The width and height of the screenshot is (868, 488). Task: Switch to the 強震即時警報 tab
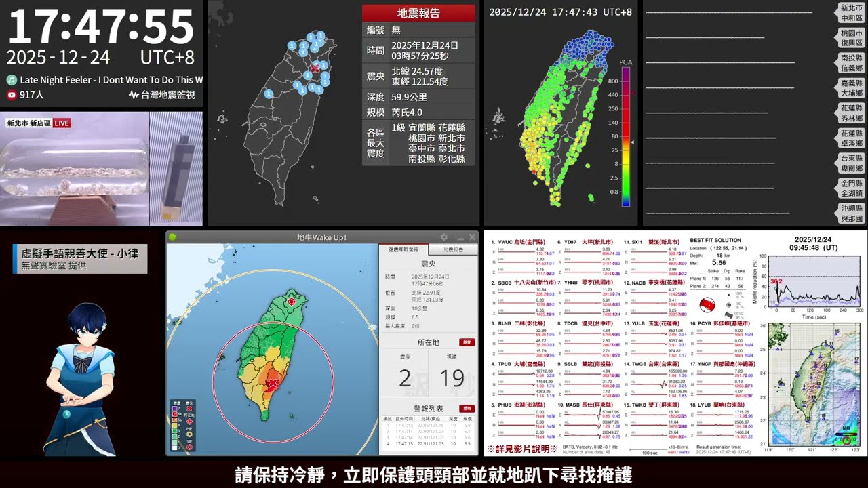(403, 249)
